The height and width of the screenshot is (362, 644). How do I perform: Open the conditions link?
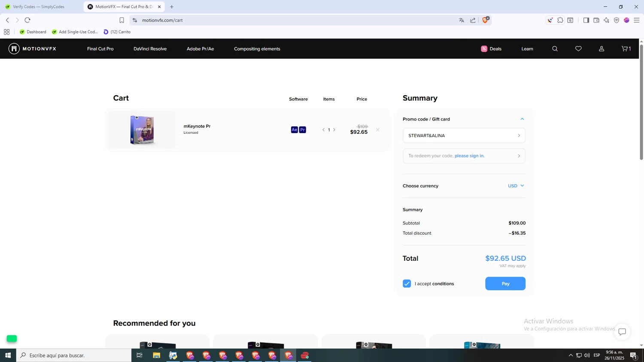[443, 284]
